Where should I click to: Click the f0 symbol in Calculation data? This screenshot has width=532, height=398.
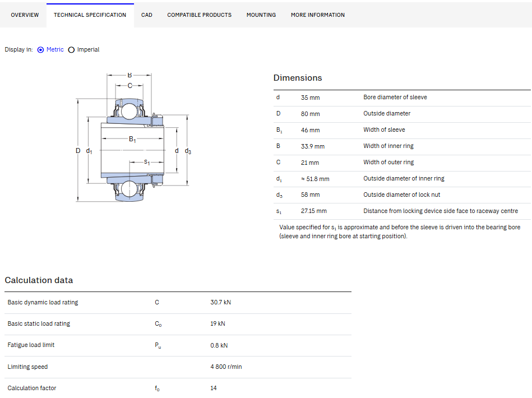tap(157, 388)
